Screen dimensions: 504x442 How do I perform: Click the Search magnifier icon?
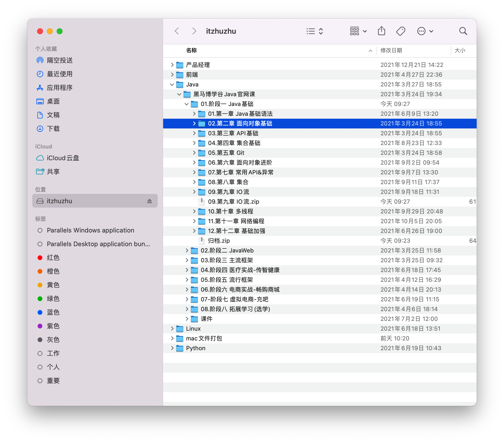463,31
